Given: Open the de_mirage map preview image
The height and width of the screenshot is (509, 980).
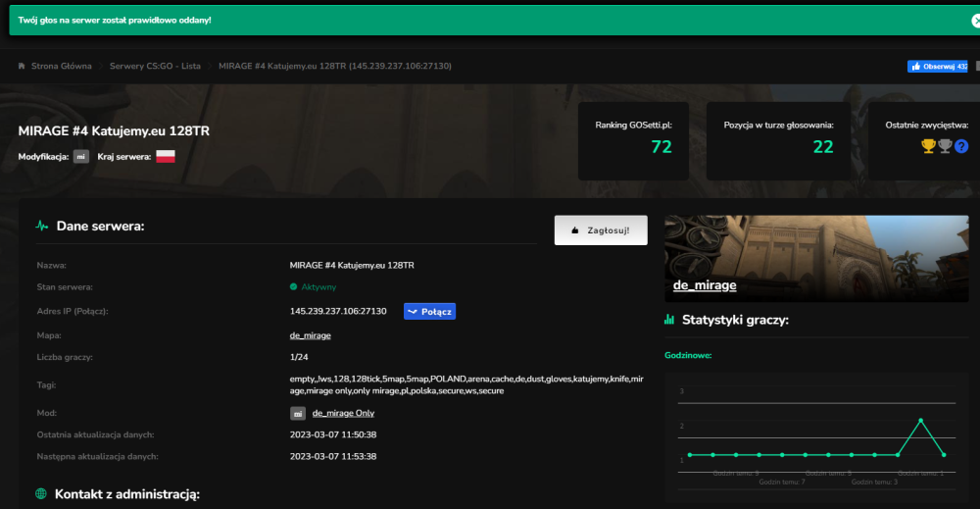Looking at the screenshot, I should 816,258.
